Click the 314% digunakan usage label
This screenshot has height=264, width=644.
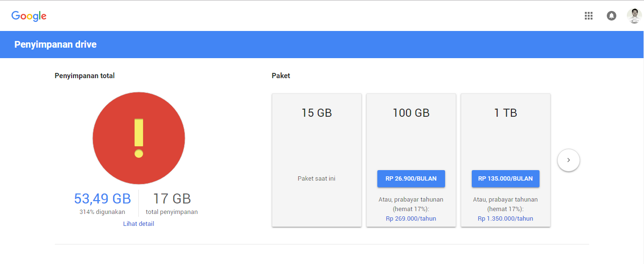click(102, 212)
